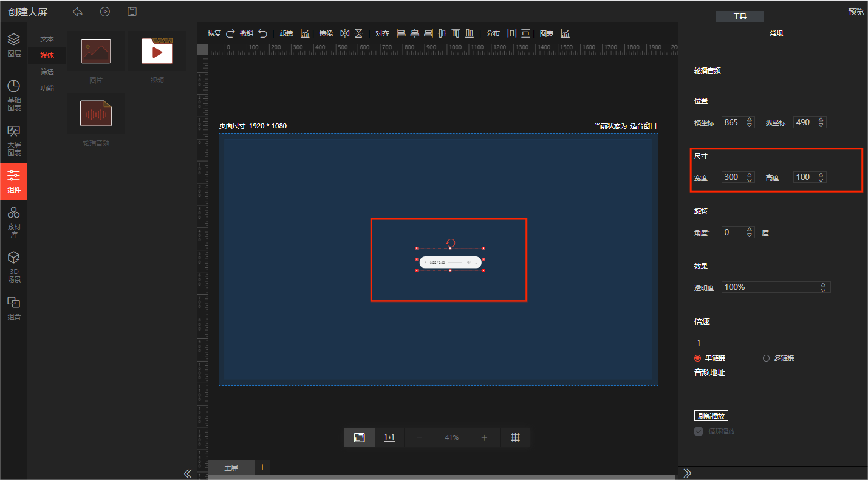This screenshot has height=480, width=868.
Task: Open the 图层 layers sidebar panel
Action: point(14,45)
